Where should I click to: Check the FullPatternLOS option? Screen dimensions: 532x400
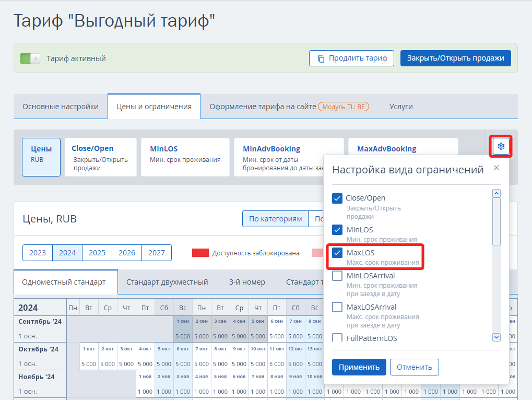[337, 338]
